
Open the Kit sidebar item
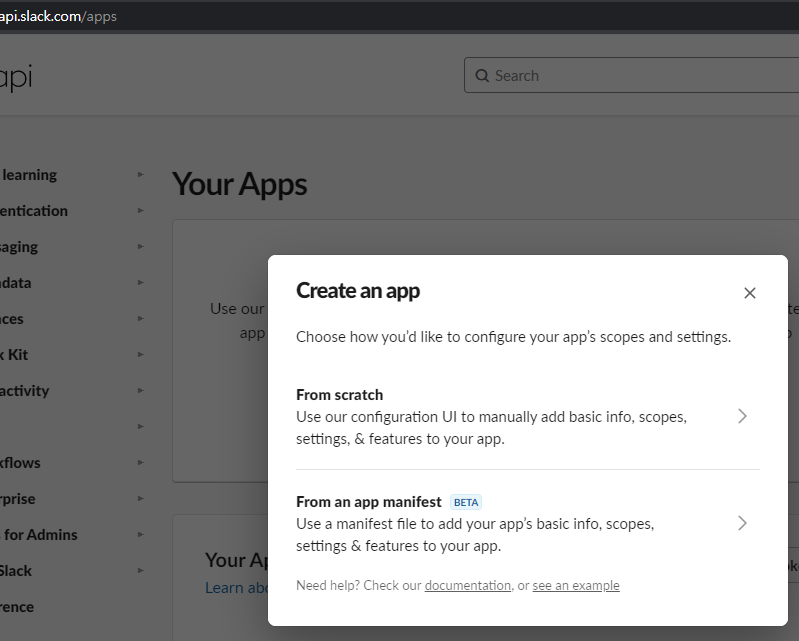(14, 355)
